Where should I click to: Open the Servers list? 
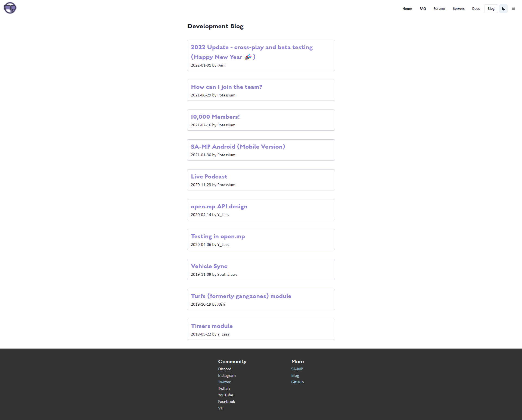point(459,8)
